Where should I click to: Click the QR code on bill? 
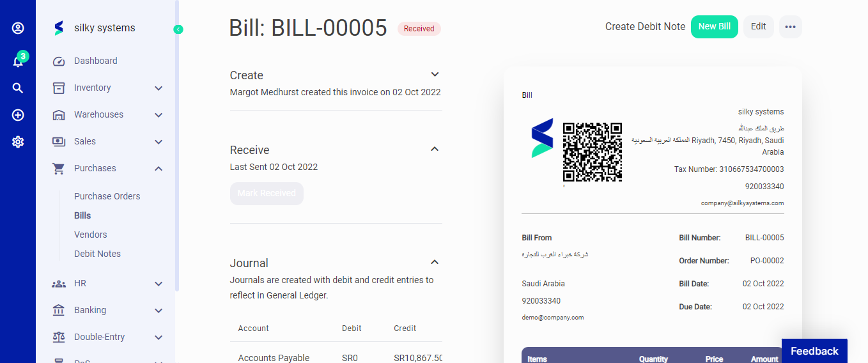[592, 152]
